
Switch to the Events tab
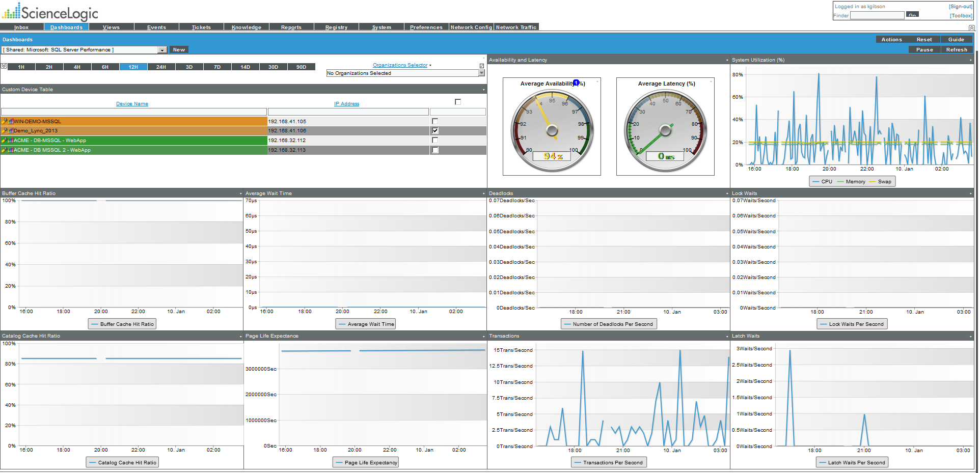coord(156,27)
